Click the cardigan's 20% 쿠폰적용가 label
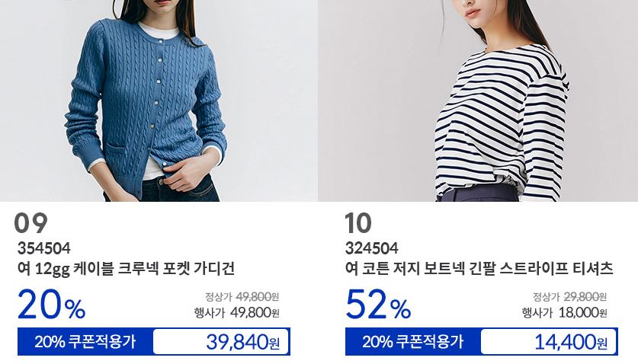 click(x=85, y=342)
